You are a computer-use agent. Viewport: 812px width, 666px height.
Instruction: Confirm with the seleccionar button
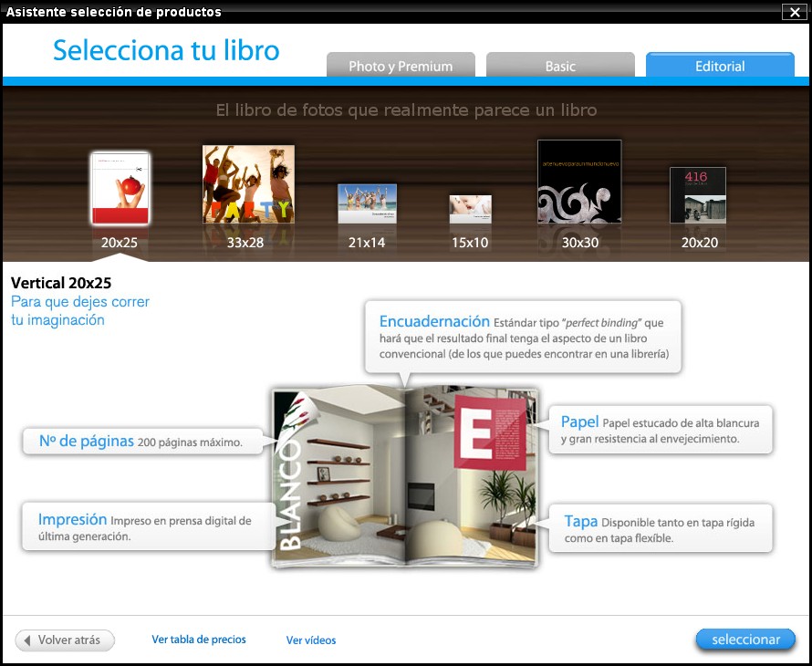coord(745,640)
